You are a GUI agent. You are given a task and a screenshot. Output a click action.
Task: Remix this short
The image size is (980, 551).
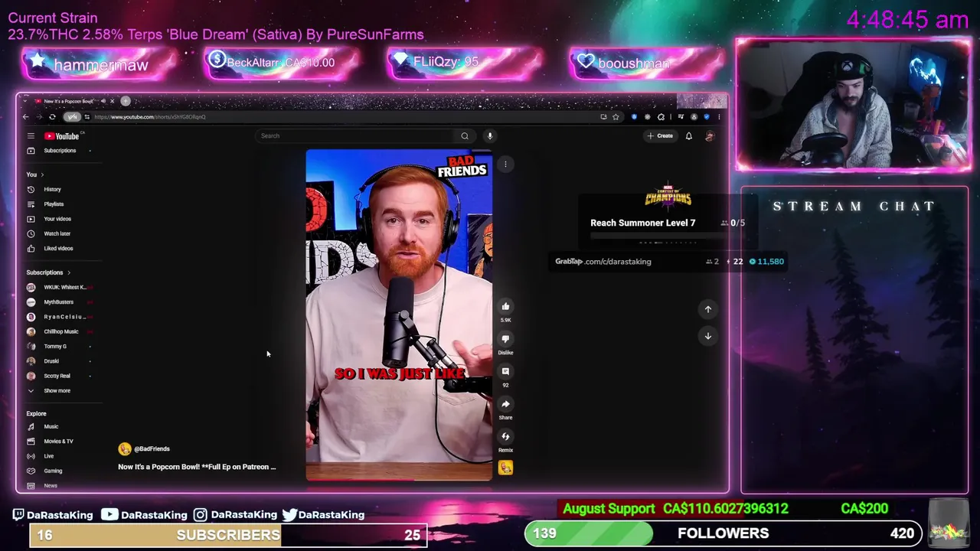coord(505,437)
